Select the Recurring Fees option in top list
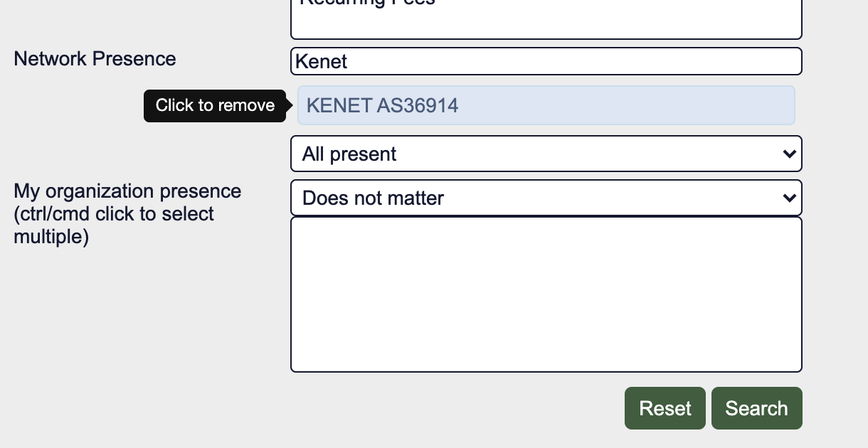Screen dimensions: 868x448 tap(367, 2)
